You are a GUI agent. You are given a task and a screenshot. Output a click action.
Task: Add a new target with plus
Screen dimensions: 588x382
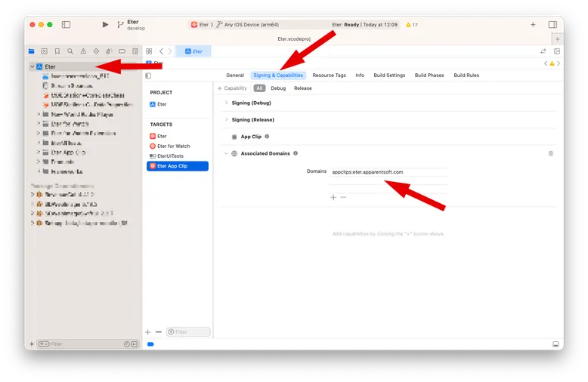click(x=147, y=332)
